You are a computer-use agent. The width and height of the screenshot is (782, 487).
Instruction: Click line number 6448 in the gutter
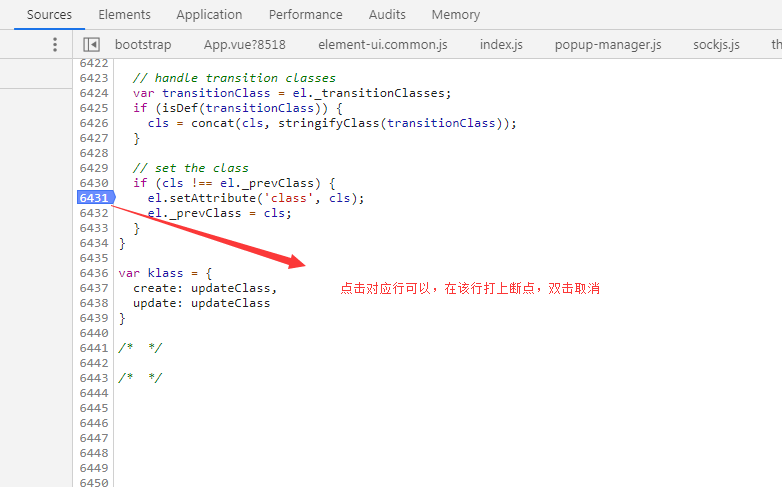[x=94, y=453]
